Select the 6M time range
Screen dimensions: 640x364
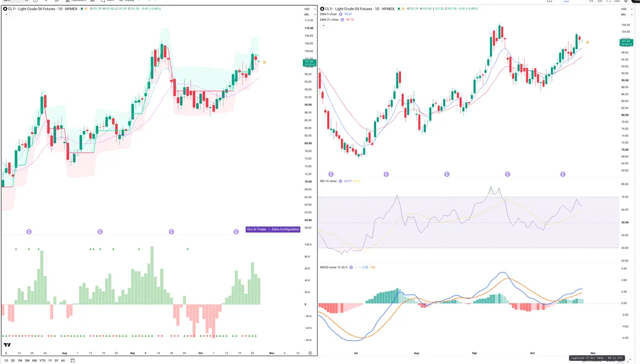[34, 361]
